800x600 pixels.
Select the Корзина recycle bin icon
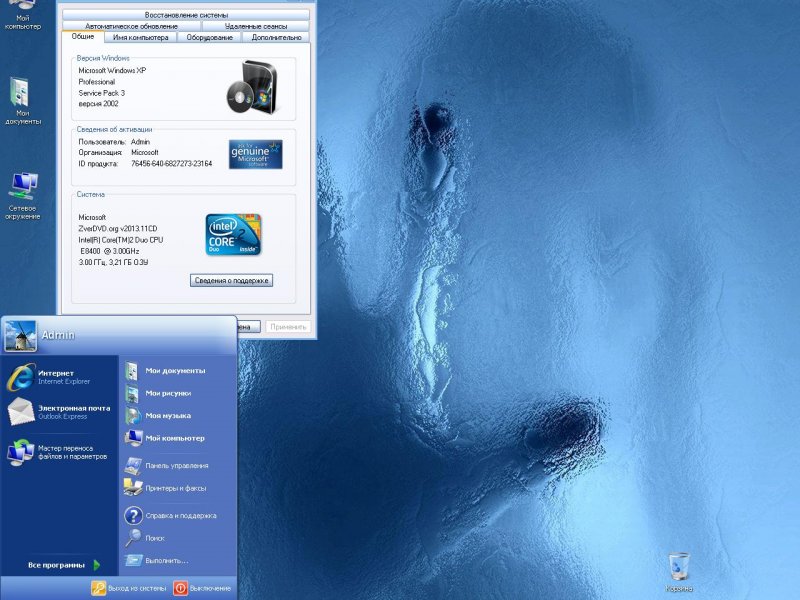tap(679, 572)
